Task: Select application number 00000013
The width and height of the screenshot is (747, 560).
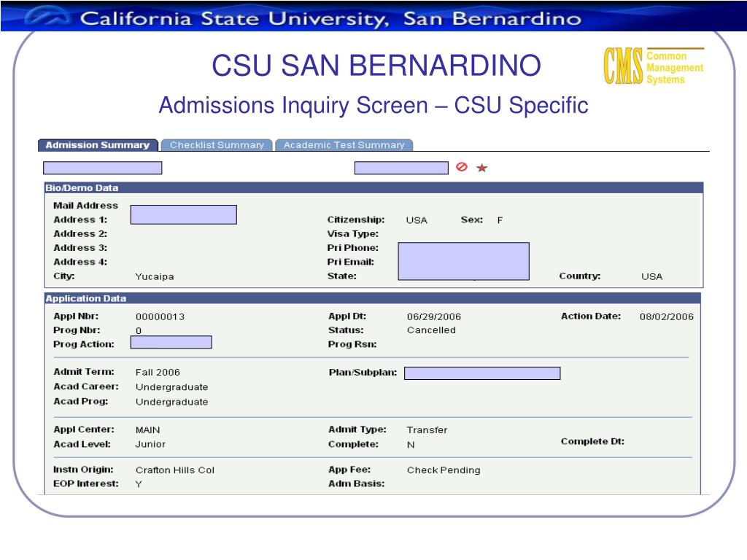Action: [x=160, y=316]
